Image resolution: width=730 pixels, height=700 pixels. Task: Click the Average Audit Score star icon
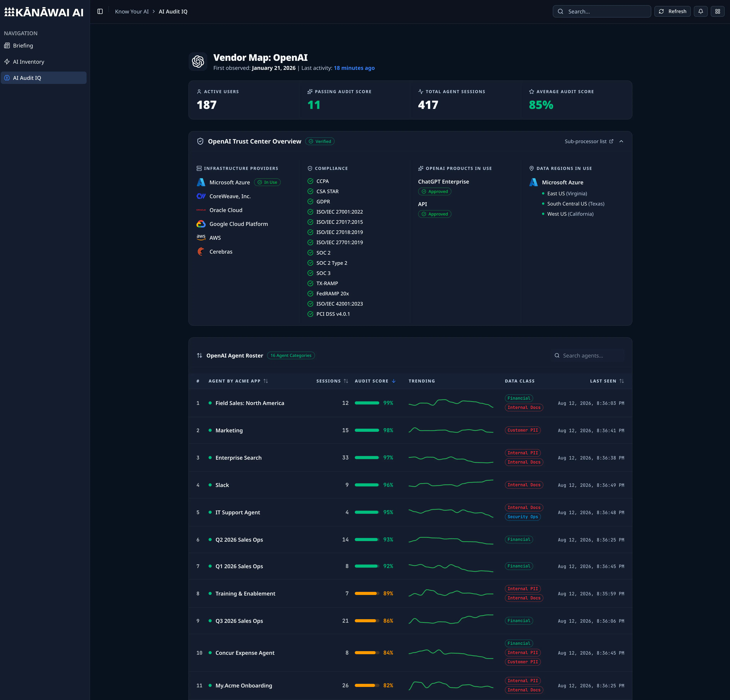click(531, 92)
